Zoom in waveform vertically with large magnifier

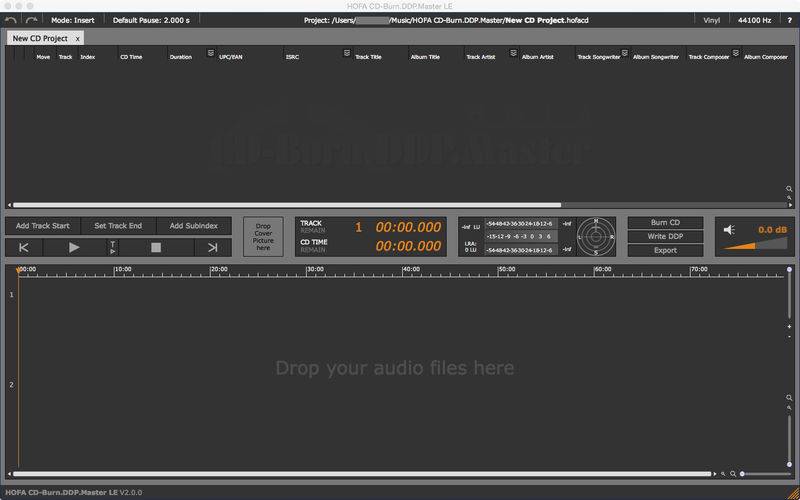(x=789, y=397)
